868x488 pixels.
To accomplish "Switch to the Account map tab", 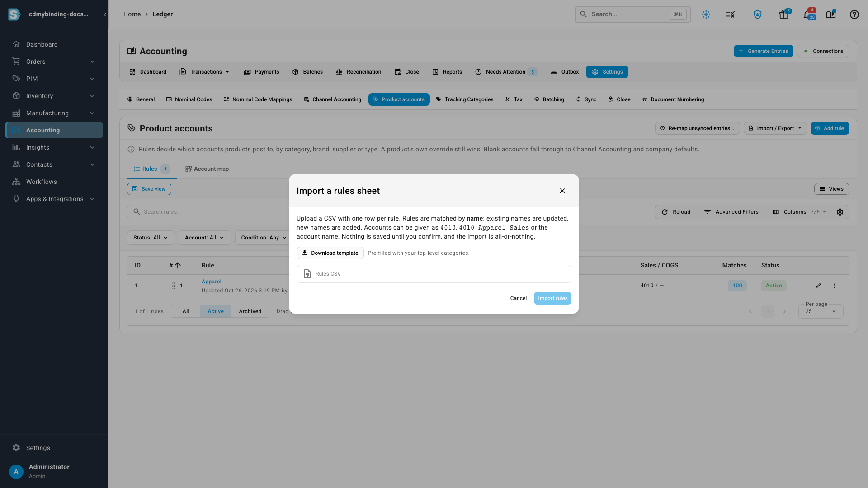I will [x=207, y=169].
